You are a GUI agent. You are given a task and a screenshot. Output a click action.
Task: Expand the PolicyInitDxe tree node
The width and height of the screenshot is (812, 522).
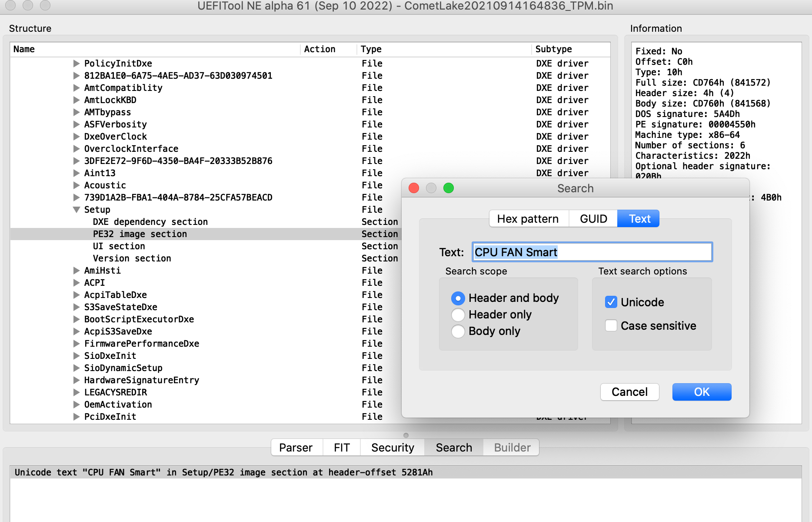click(77, 64)
